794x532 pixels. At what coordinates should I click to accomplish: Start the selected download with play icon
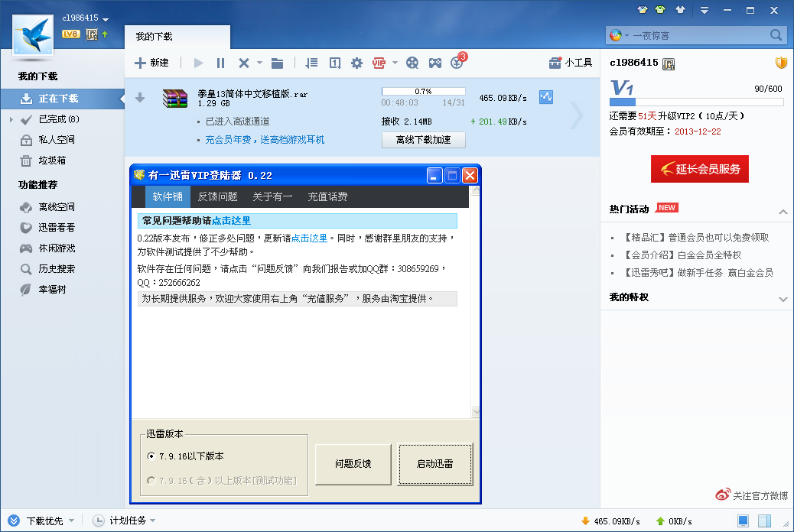coord(199,63)
